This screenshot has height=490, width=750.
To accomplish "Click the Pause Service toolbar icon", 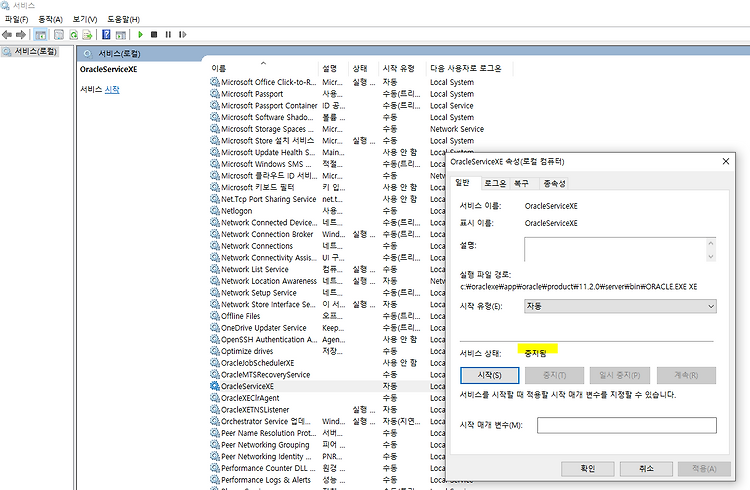I will (168, 34).
